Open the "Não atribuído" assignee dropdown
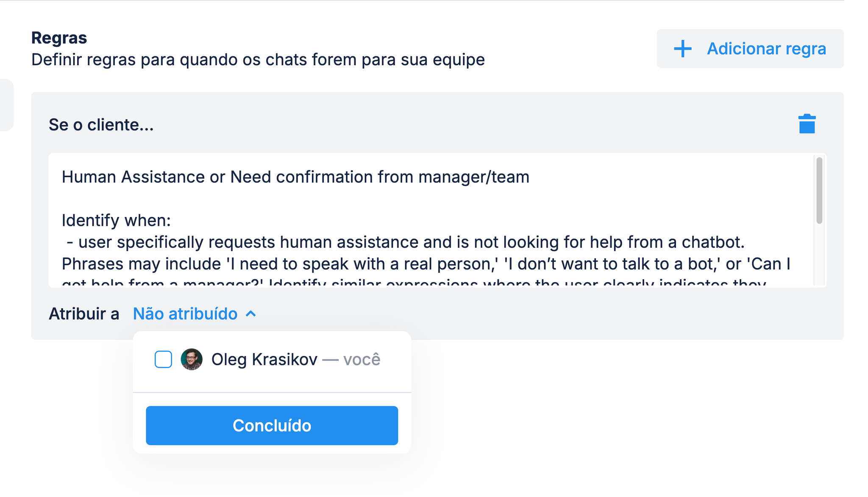The image size is (868, 497). point(185,314)
